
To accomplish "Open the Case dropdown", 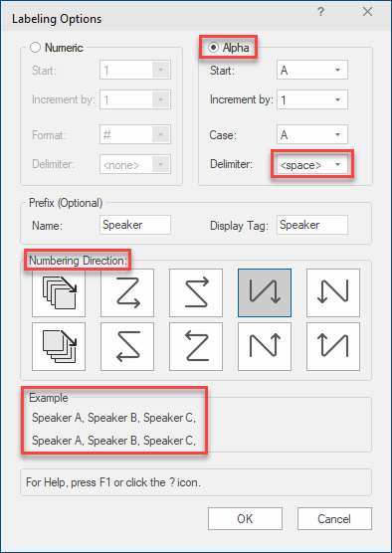I will point(311,134).
